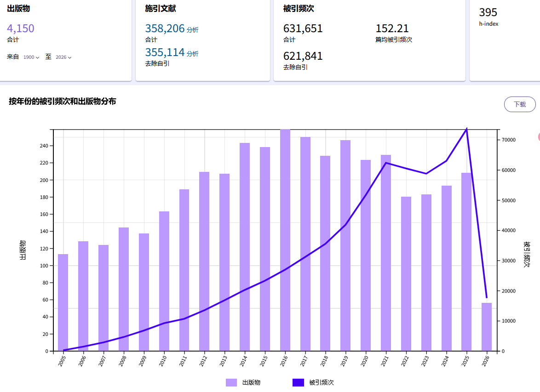Screen dimensions: 540x392
Task: Click the 4,150 publications total number
Action: 21,28
